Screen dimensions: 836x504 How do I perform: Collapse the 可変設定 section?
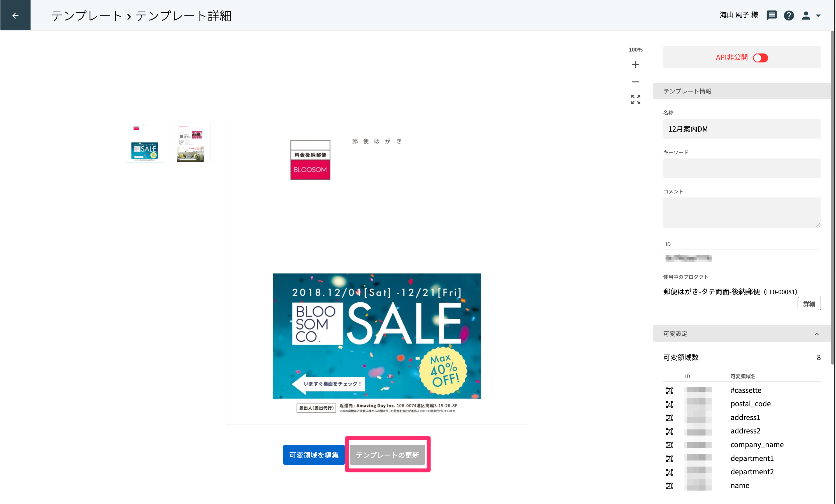point(817,334)
